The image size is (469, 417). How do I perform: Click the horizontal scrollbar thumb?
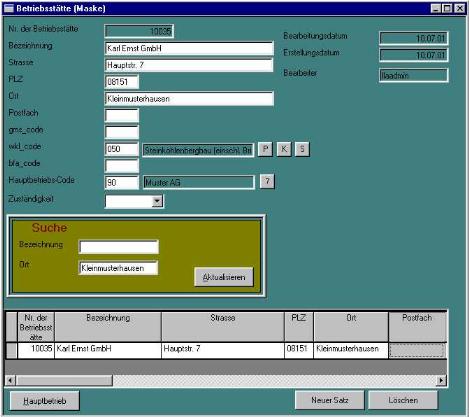click(64, 380)
